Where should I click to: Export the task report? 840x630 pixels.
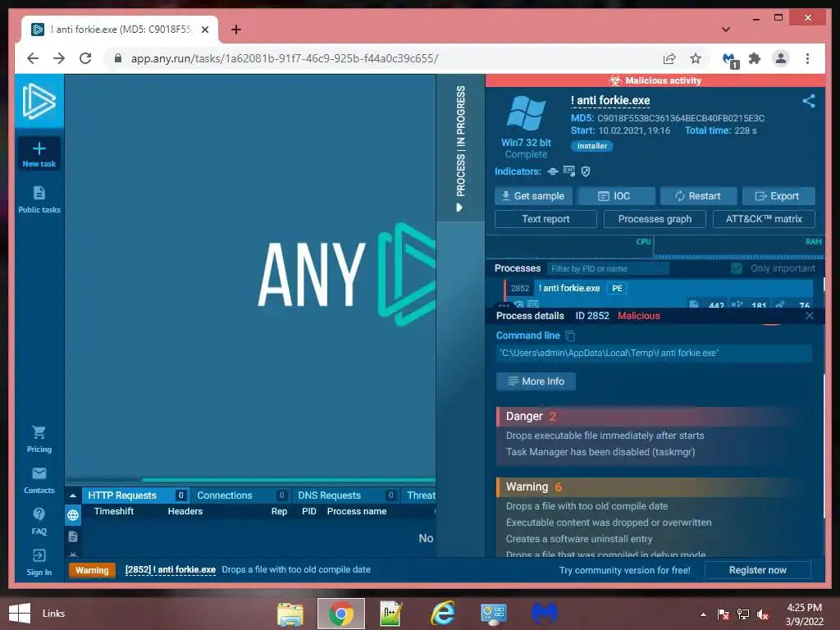[778, 196]
